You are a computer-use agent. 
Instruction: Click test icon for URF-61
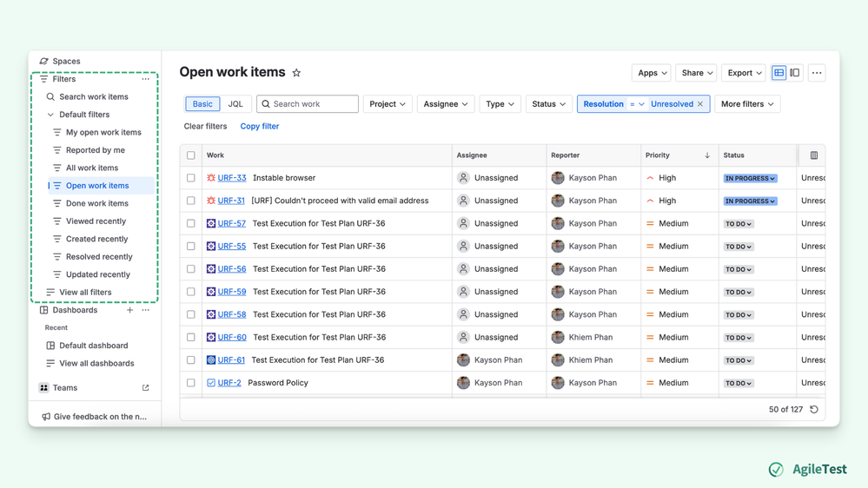[211, 359]
